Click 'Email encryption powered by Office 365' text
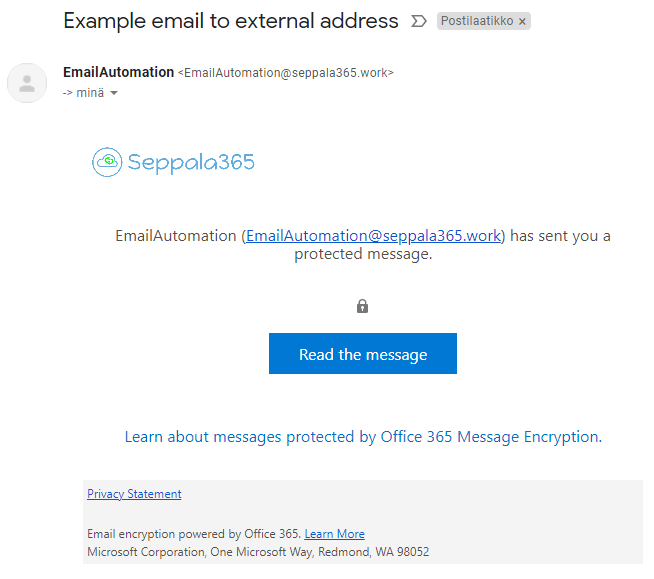654x579 pixels. [x=193, y=534]
